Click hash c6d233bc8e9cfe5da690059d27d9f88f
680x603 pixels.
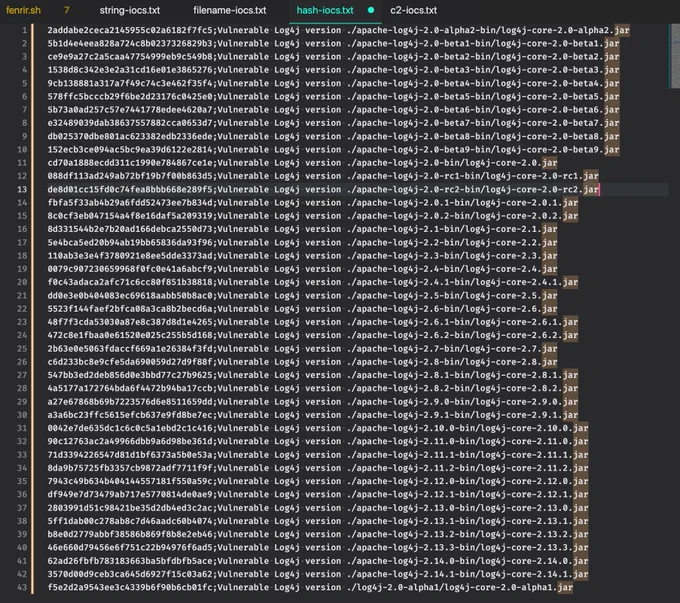(x=131, y=362)
